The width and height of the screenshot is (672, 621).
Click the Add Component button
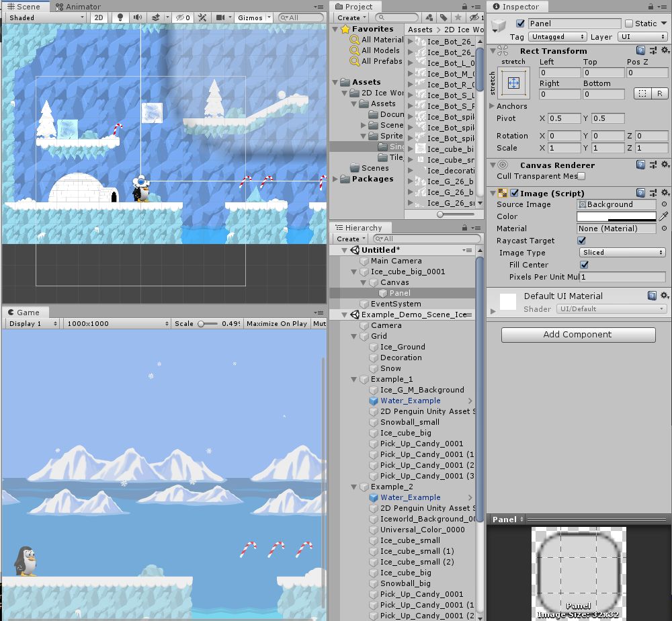pyautogui.click(x=578, y=335)
